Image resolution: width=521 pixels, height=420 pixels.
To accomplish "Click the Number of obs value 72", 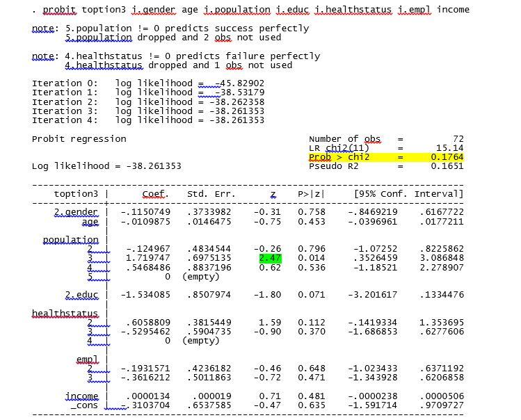I will tap(458, 138).
